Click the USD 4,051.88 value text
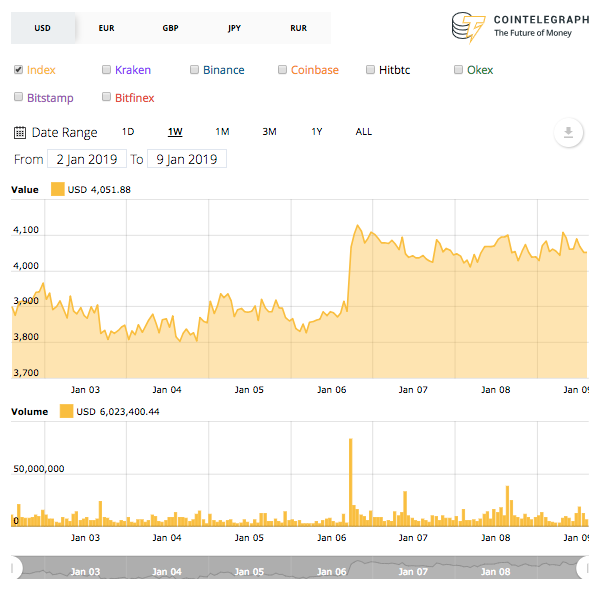This screenshot has width=601, height=591. click(99, 190)
